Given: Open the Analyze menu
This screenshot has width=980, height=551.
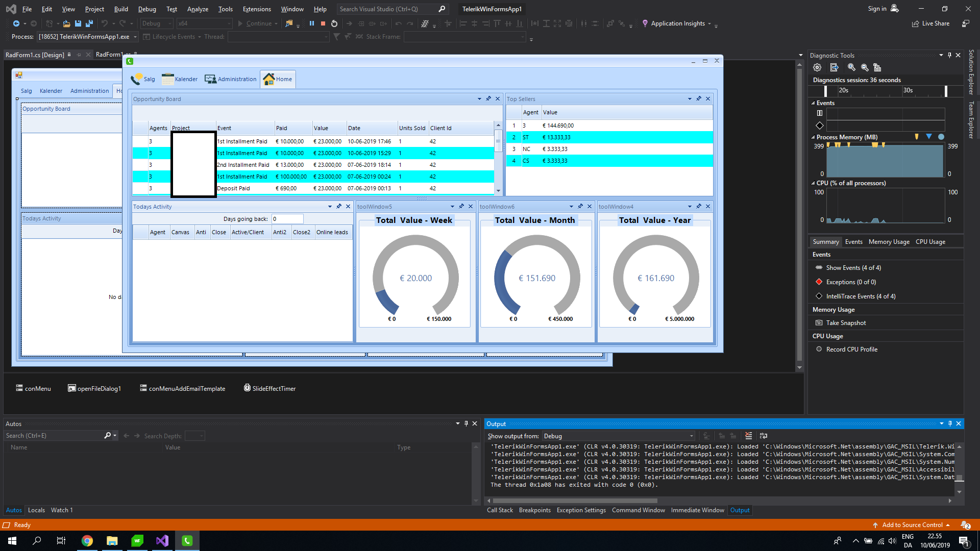Looking at the screenshot, I should [x=197, y=9].
